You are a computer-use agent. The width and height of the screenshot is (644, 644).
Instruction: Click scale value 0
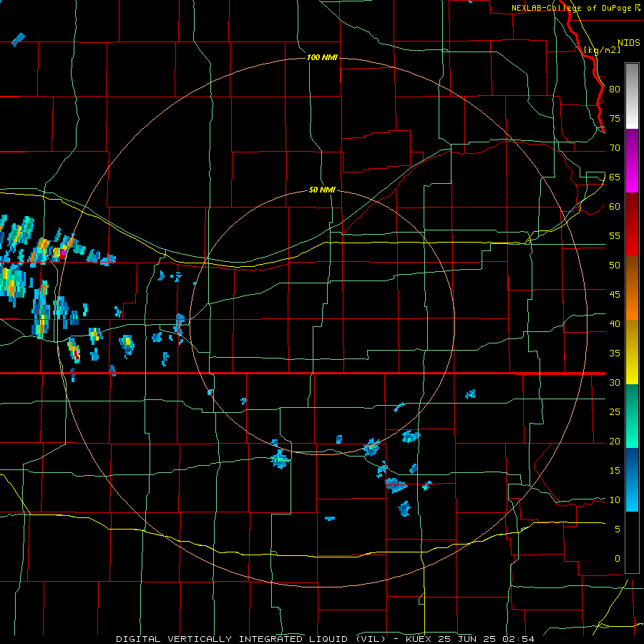[618, 559]
